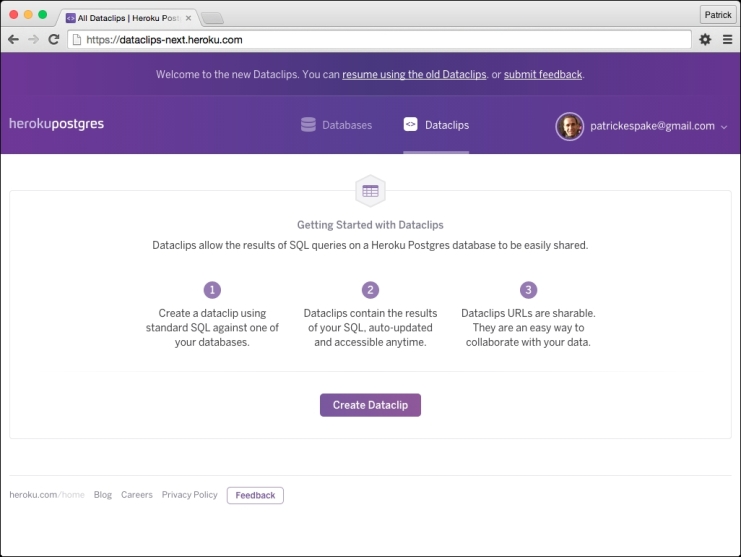Open the browser settings gear icon
This screenshot has height=557, width=741.
tap(705, 40)
